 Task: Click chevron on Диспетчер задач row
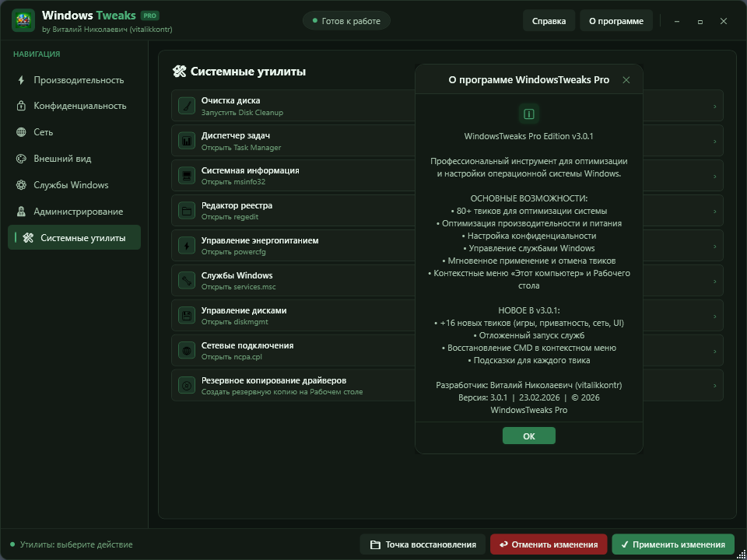point(714,142)
